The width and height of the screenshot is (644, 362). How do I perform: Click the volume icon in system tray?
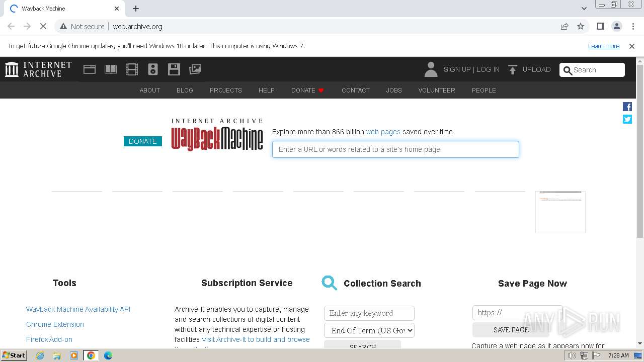[572, 355]
